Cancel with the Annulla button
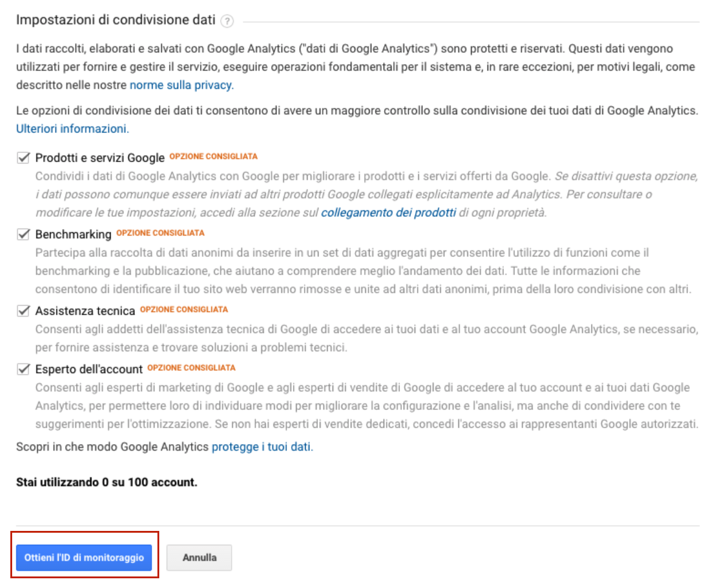 pos(199,557)
